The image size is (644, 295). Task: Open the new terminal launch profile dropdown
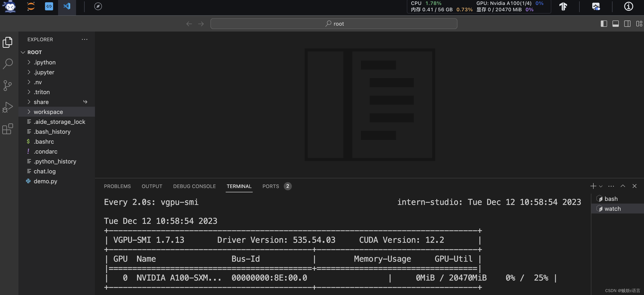click(x=601, y=186)
